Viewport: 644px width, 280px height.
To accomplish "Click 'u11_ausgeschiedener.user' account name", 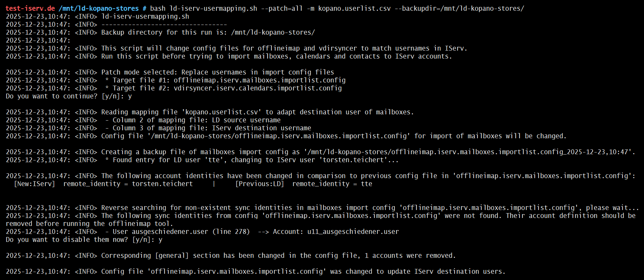I will (353, 231).
